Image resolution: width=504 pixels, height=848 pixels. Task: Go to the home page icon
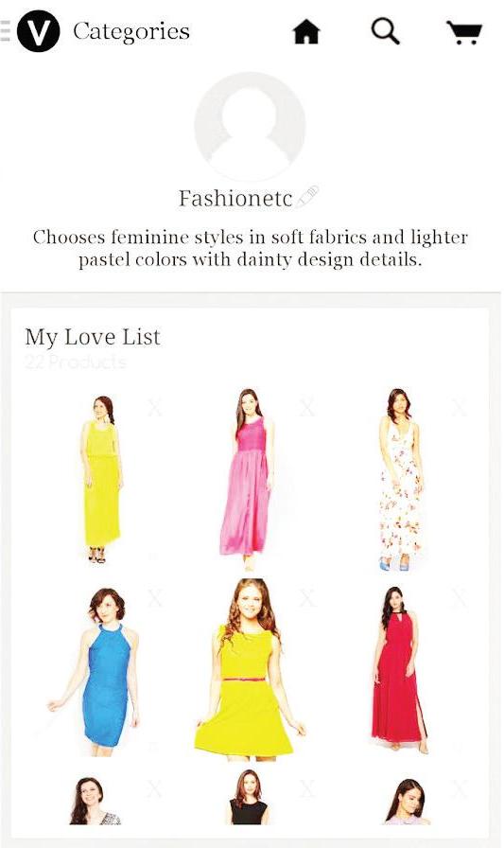306,31
